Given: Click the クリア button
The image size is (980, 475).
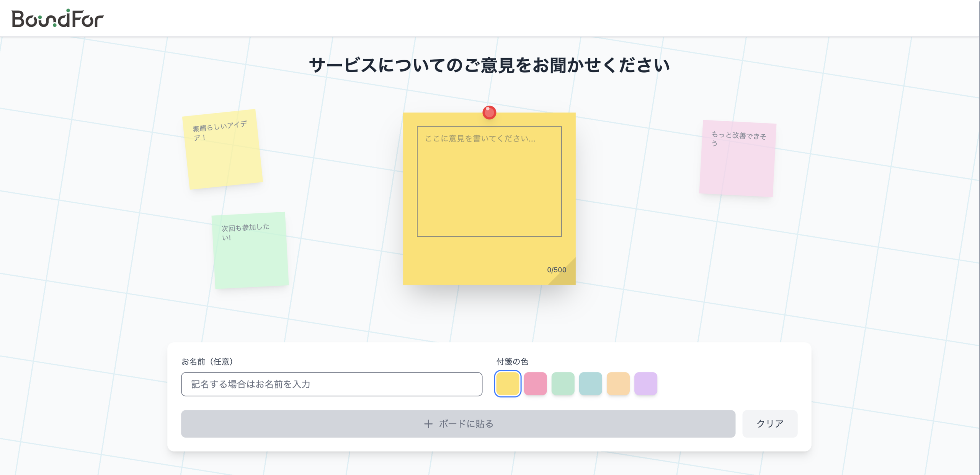Looking at the screenshot, I should click(769, 423).
